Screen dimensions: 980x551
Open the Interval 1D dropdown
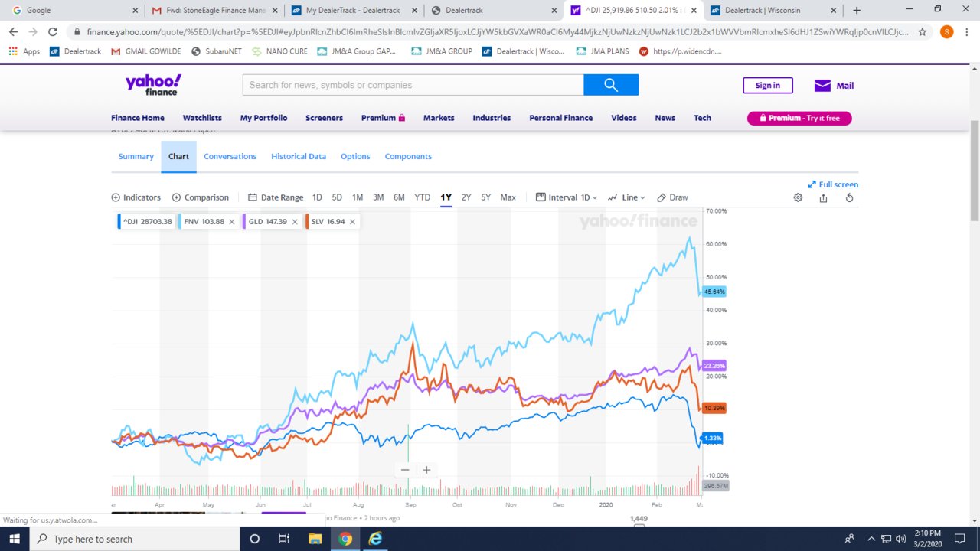tap(567, 197)
